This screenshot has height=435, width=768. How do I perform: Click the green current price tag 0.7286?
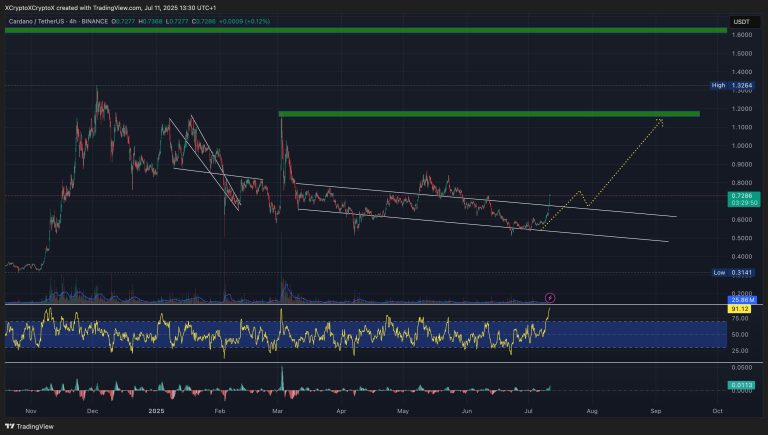pos(741,197)
